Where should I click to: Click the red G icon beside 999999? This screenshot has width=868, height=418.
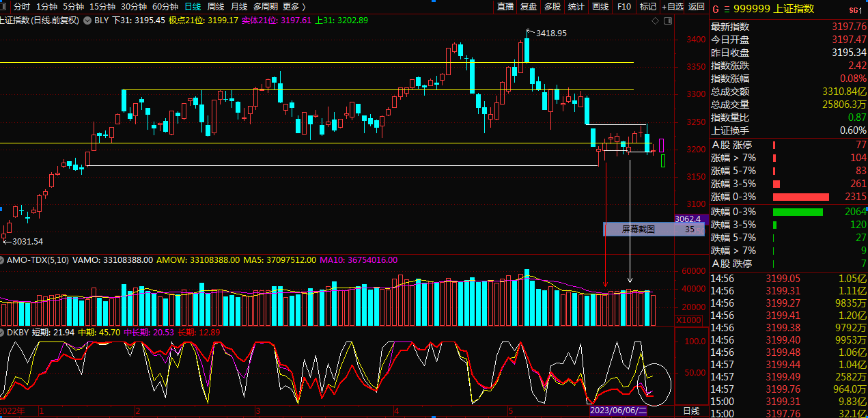716,9
